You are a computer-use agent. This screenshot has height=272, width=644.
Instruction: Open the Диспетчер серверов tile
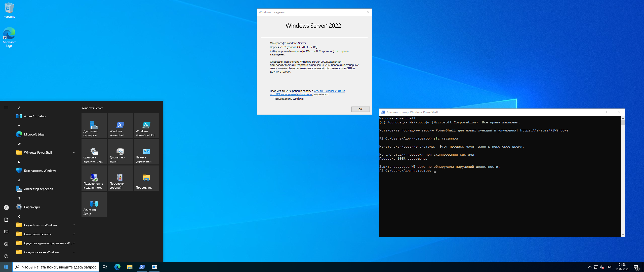94,126
